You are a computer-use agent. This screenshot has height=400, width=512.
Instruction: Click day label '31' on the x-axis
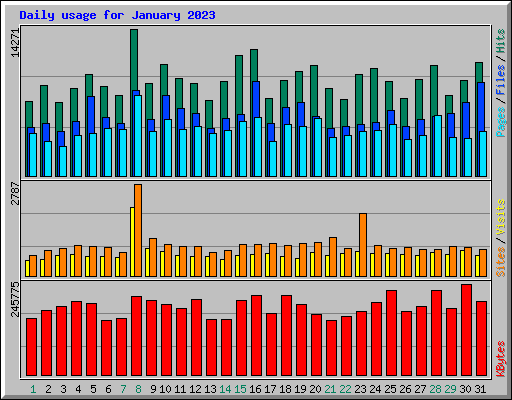(480, 389)
